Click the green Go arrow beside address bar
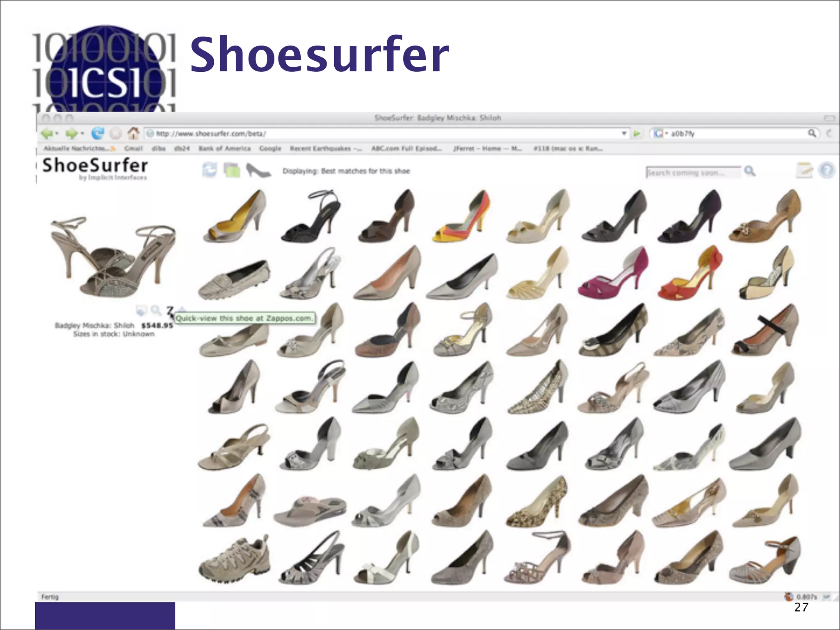Screen dimensions: 840x630 (637, 134)
